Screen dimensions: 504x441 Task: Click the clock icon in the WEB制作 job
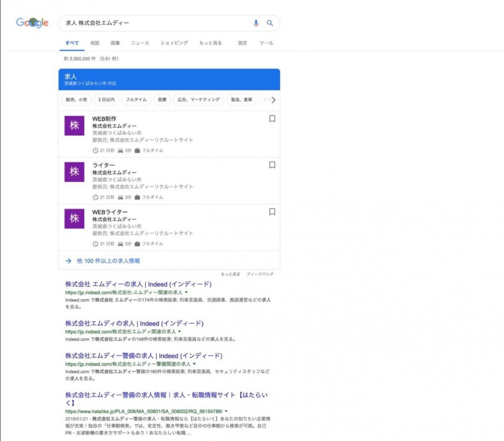pos(95,150)
